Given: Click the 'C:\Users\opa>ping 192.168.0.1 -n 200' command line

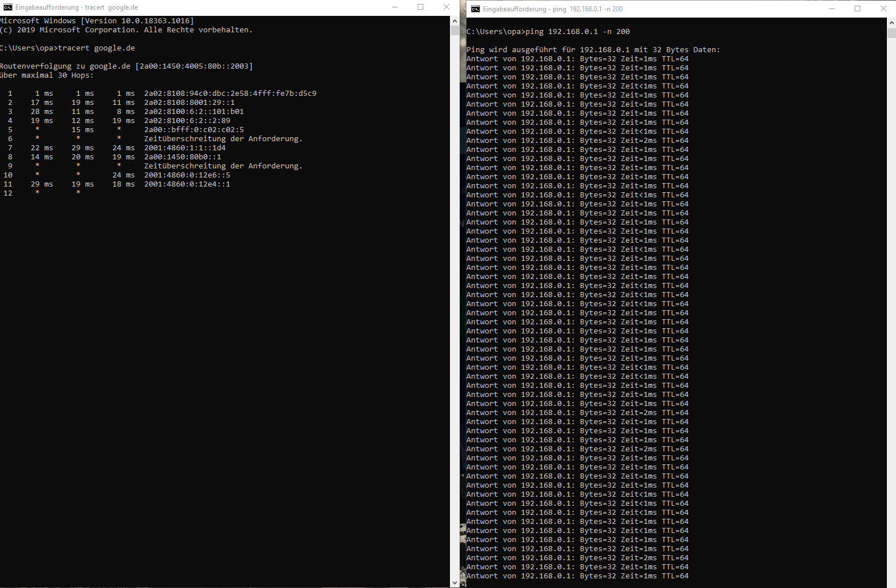Looking at the screenshot, I should point(548,32).
